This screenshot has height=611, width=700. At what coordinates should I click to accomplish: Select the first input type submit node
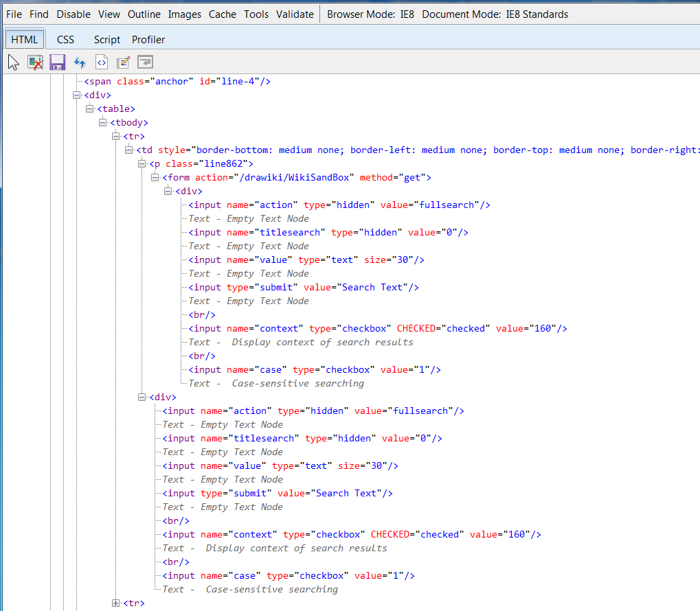click(x=304, y=287)
